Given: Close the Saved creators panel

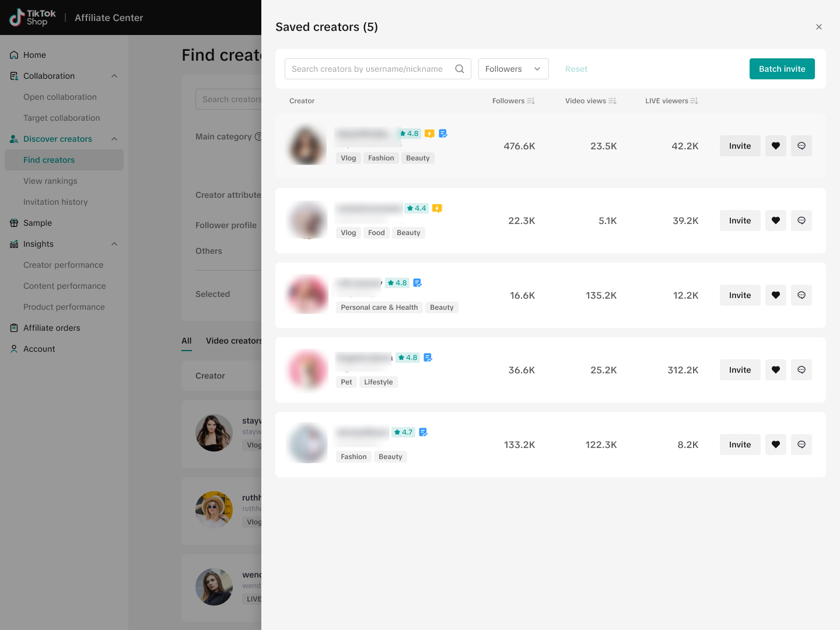Looking at the screenshot, I should pyautogui.click(x=819, y=27).
